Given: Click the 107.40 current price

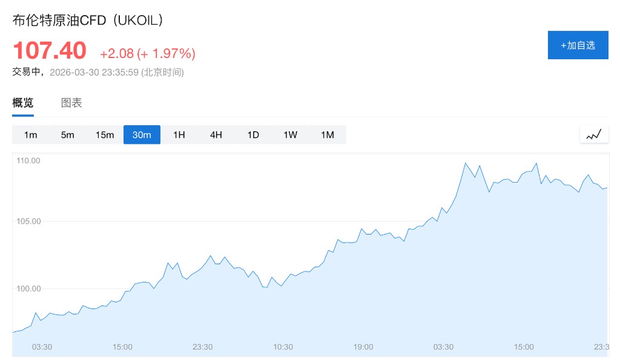Looking at the screenshot, I should (50, 51).
